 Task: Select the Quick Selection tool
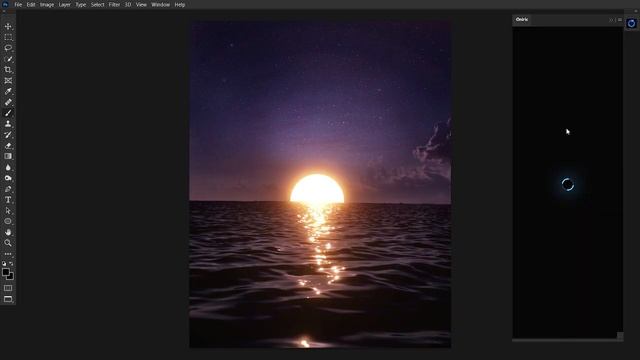pos(8,59)
